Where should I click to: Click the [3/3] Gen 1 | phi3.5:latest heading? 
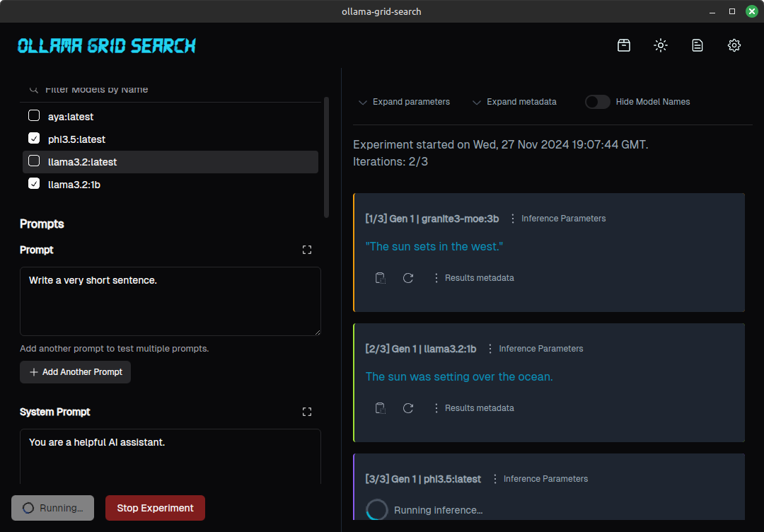[x=424, y=479]
